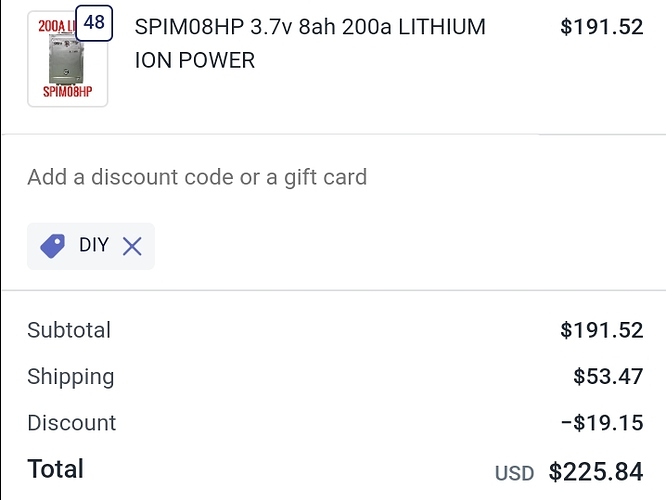The image size is (666, 500).
Task: Click the ION POWER title text
Action: [195, 60]
